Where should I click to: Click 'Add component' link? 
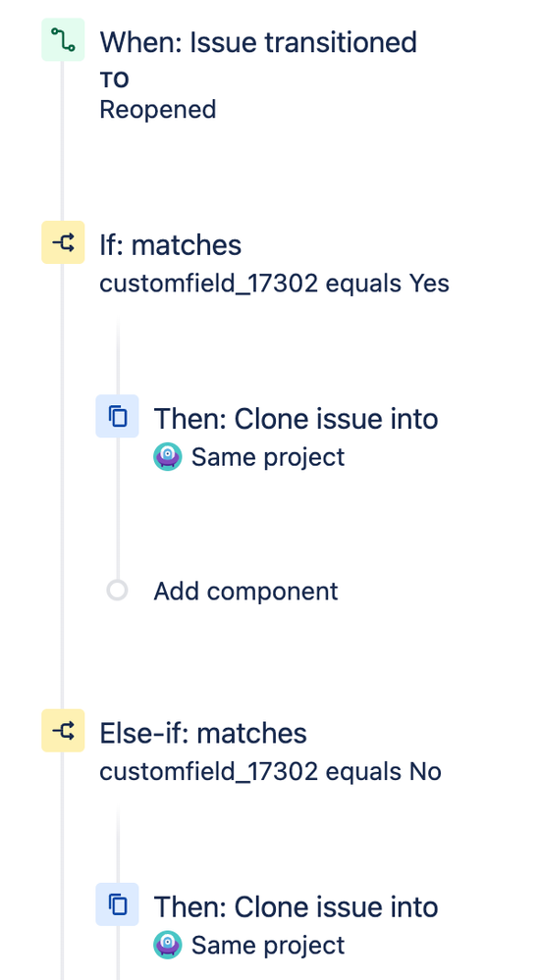[245, 592]
